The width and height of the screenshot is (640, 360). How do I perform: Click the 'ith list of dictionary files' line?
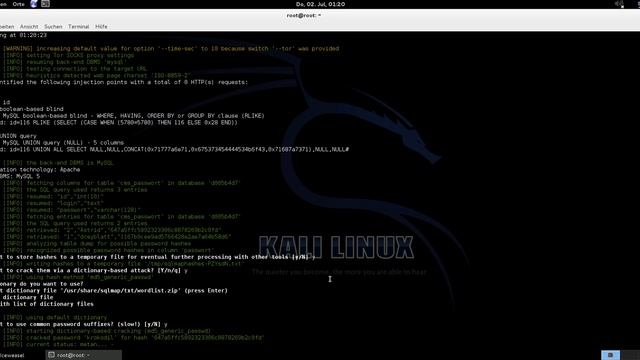click(47, 304)
